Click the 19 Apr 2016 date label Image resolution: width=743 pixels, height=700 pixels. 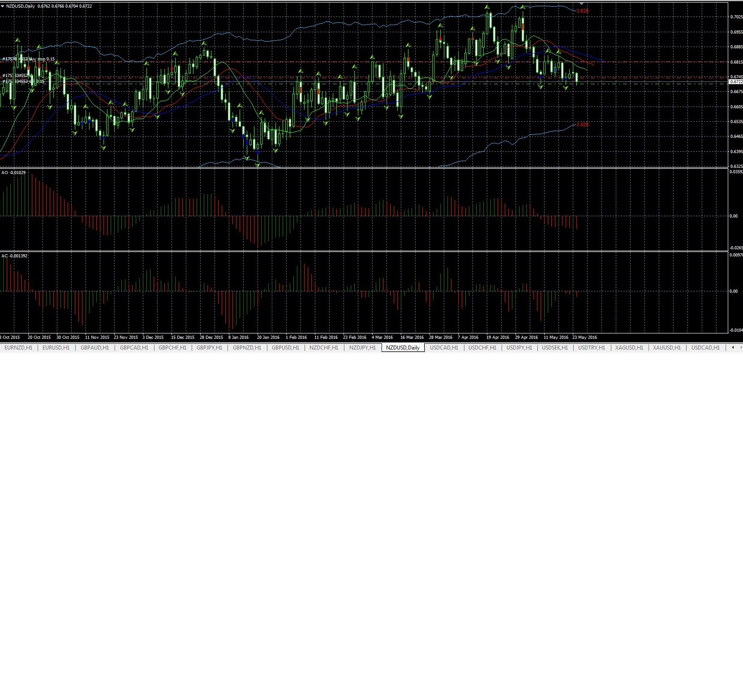[498, 337]
